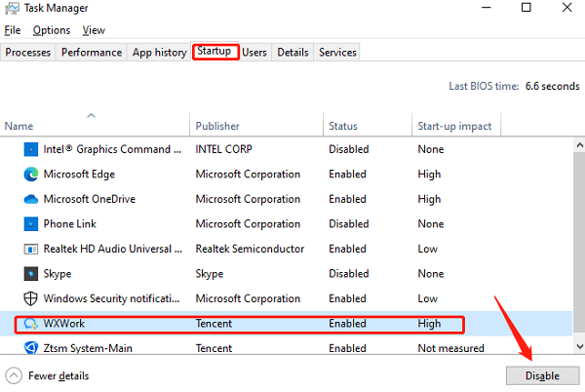Viewport: 585px width, 392px height.
Task: Open the App history tab
Action: tap(159, 52)
